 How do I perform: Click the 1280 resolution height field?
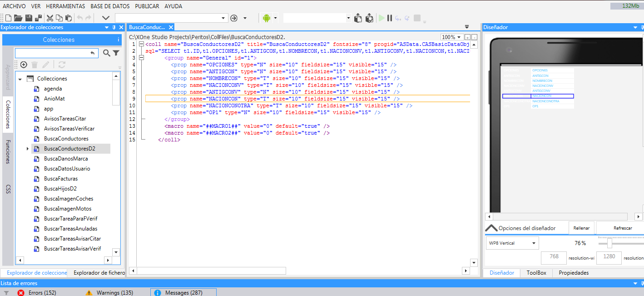609,257
